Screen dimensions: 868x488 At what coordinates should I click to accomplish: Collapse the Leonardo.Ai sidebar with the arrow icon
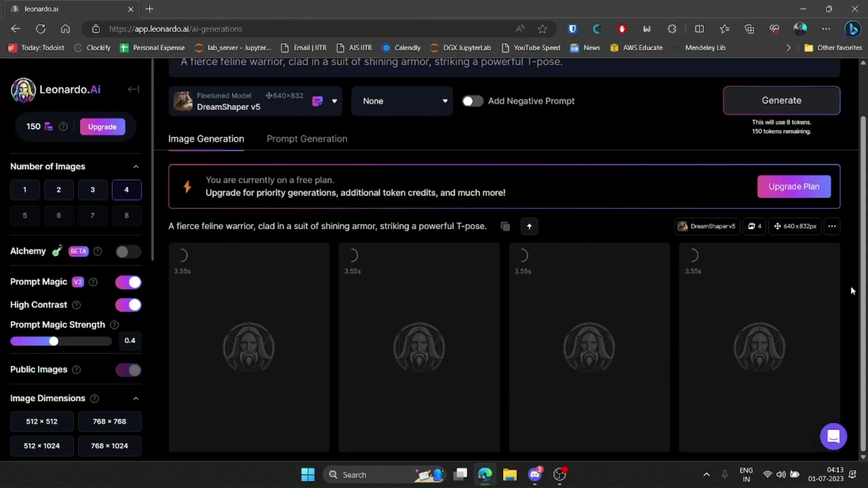(x=133, y=89)
